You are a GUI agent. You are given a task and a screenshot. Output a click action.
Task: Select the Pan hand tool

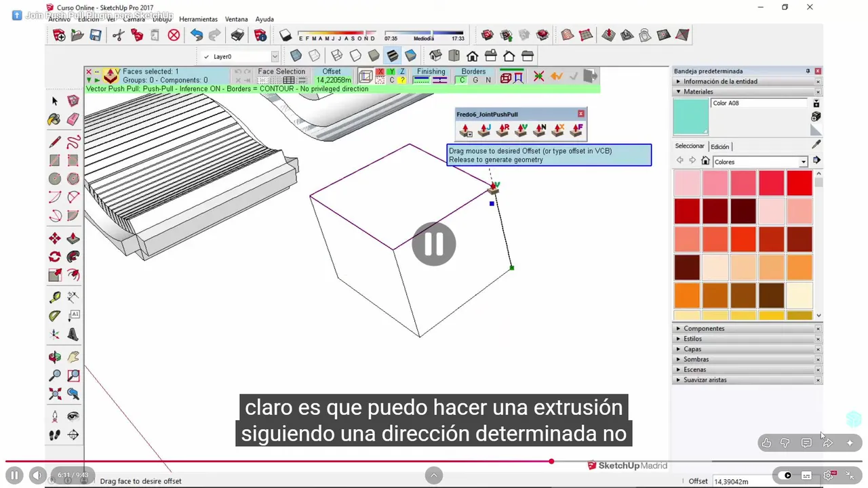(x=73, y=357)
